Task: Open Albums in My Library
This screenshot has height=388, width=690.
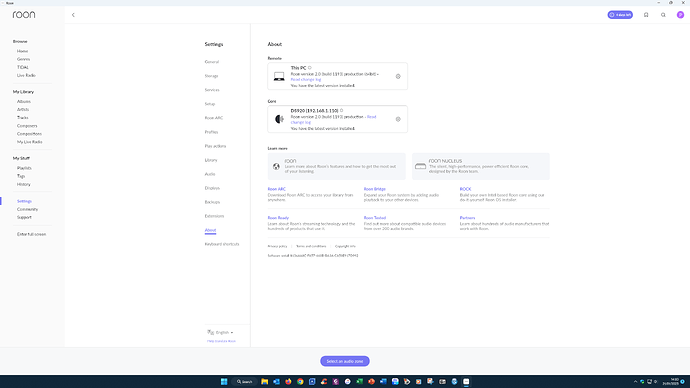Action: (24, 102)
